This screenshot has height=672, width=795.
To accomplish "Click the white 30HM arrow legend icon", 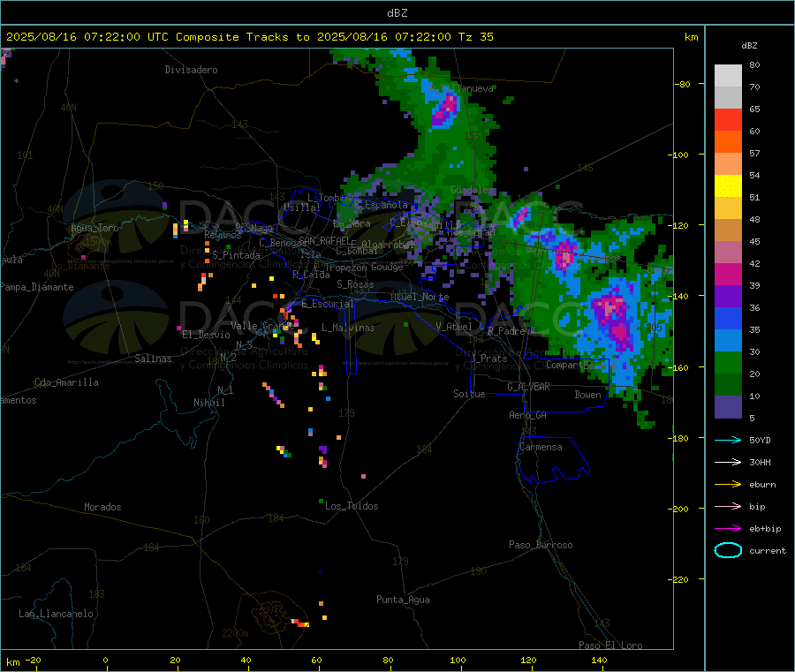I will coord(728,462).
